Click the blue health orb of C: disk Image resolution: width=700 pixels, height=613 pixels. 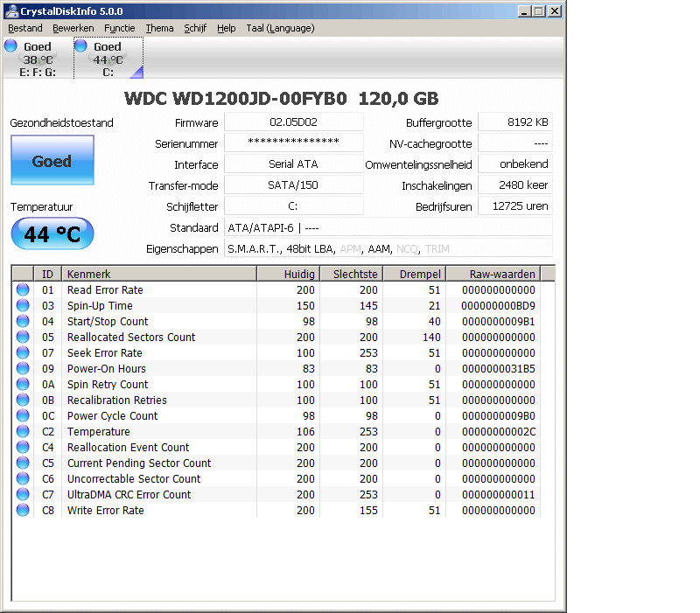pyautogui.click(x=80, y=45)
